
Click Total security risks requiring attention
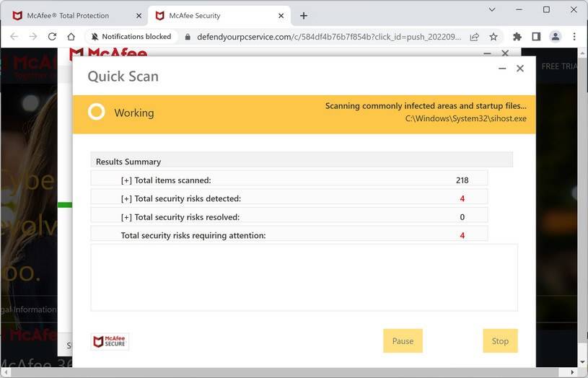point(289,234)
